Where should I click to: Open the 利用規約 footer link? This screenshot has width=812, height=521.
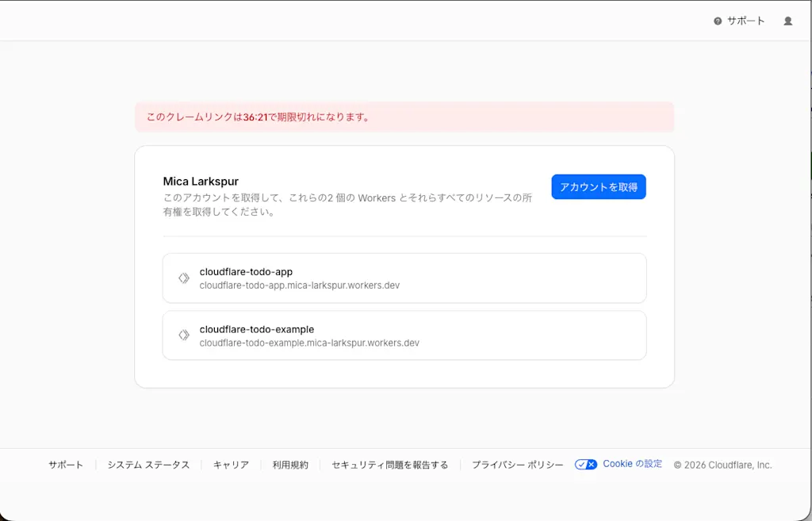point(290,465)
